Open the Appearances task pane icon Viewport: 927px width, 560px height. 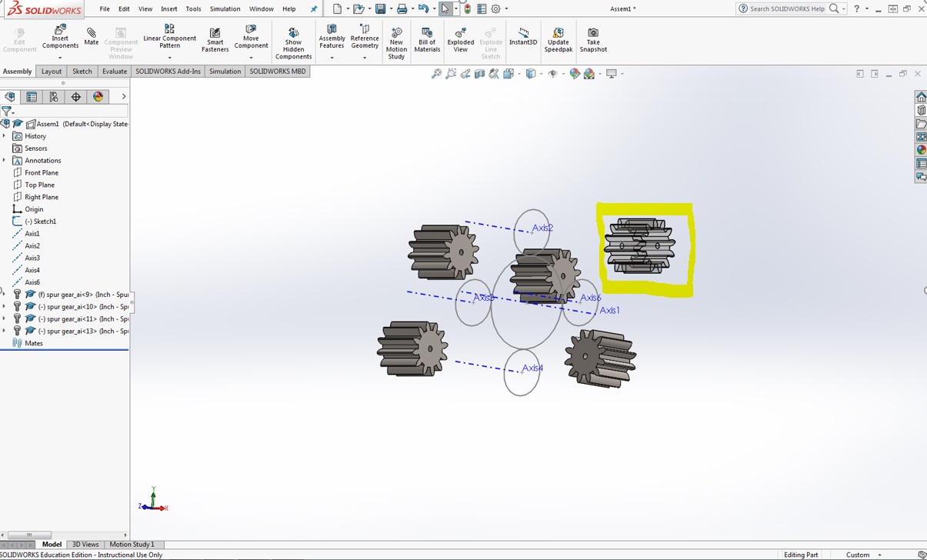tap(921, 150)
